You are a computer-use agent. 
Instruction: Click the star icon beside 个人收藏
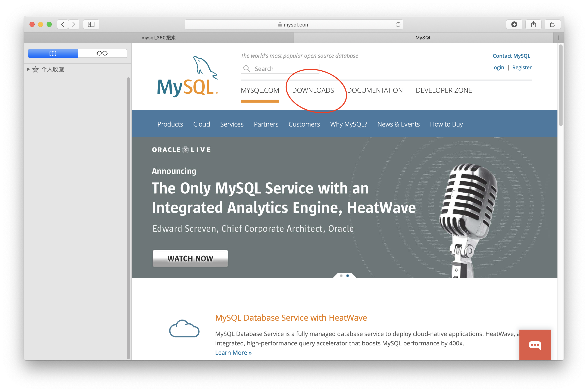(35, 69)
